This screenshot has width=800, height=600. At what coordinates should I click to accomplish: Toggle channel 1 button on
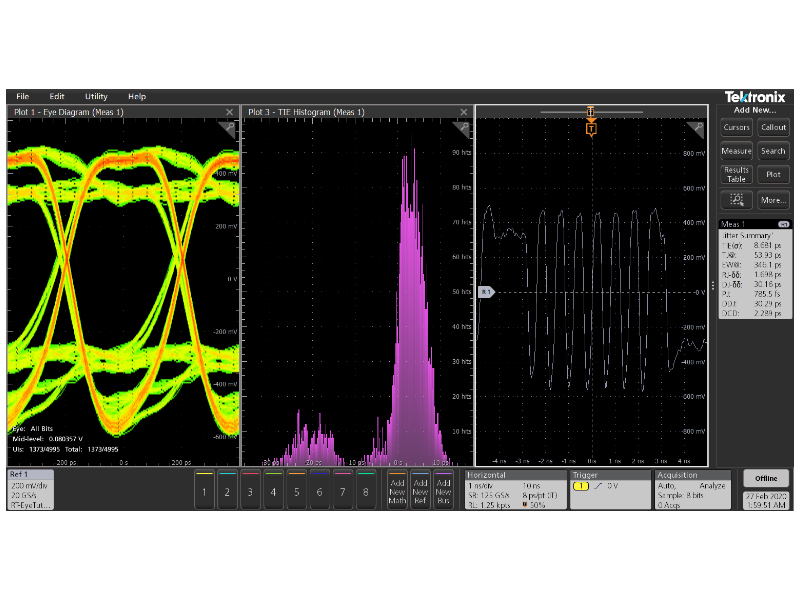(x=204, y=491)
